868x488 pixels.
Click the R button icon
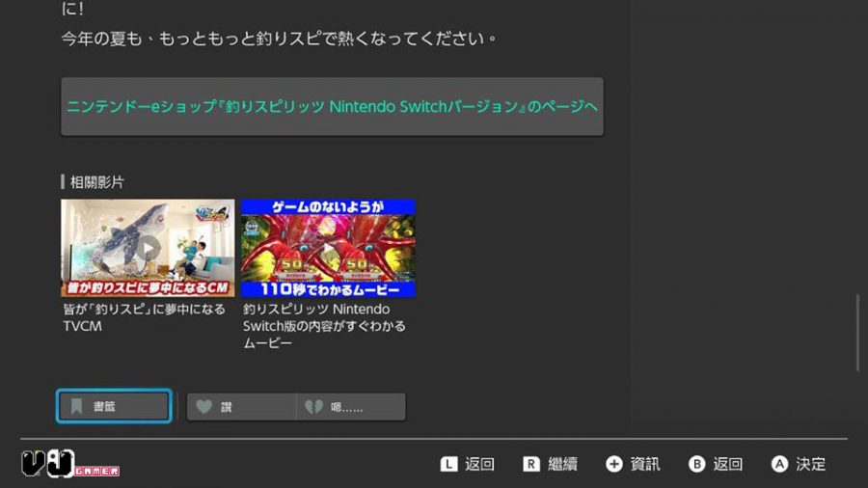pos(530,464)
